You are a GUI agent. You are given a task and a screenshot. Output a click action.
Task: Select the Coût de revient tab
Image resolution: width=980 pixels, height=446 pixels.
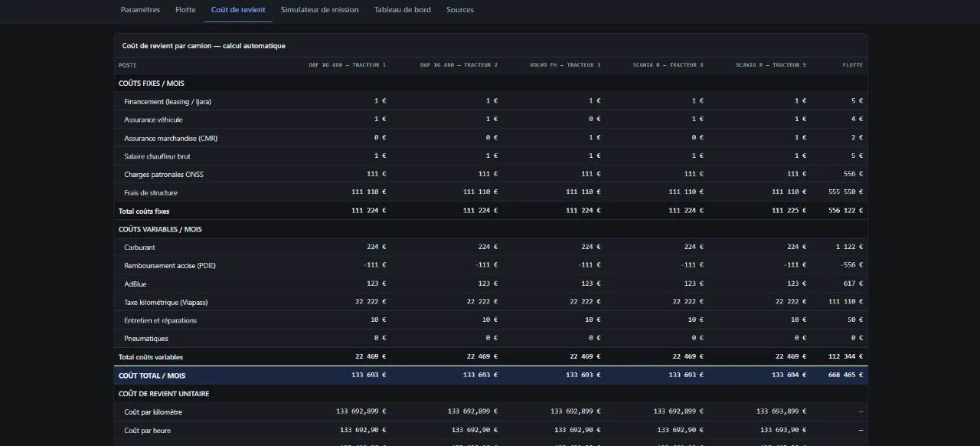pos(238,10)
